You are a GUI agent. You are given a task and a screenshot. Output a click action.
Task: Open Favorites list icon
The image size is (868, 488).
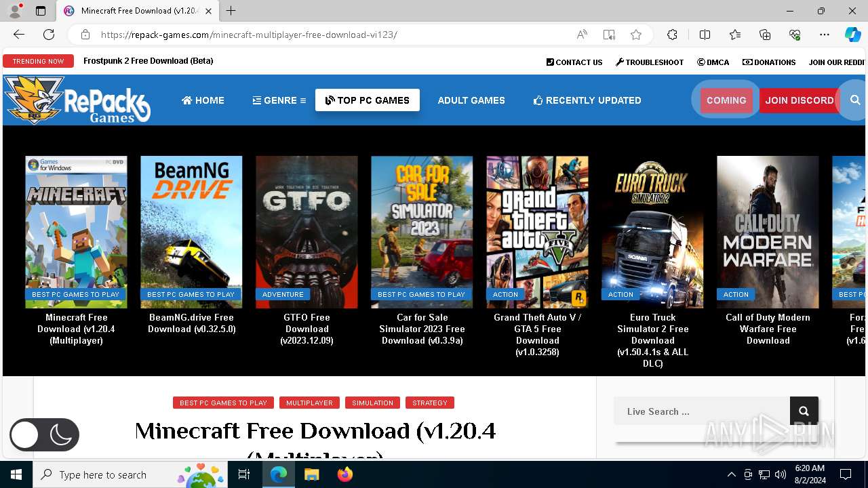click(x=735, y=35)
